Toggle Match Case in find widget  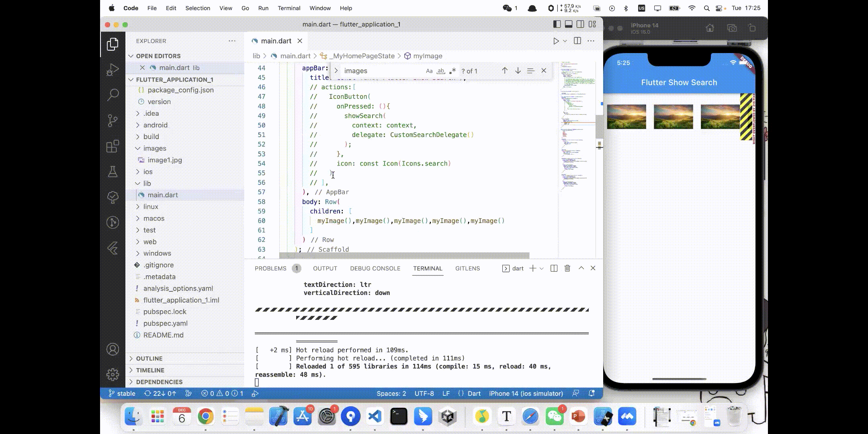pos(429,71)
